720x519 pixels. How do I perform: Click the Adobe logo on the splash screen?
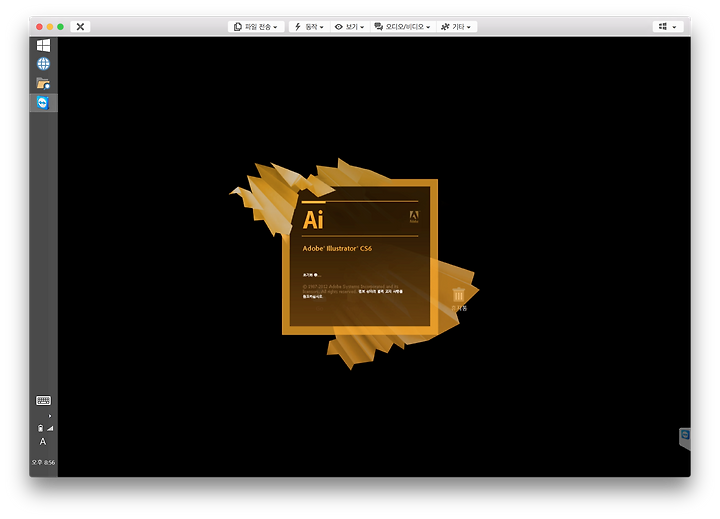(x=414, y=217)
